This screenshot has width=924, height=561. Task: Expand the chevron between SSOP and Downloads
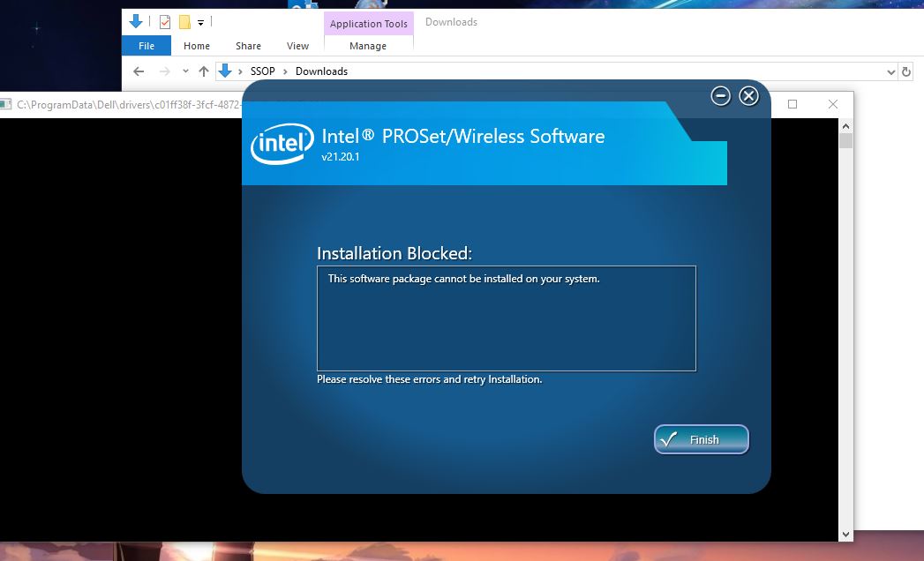point(285,71)
